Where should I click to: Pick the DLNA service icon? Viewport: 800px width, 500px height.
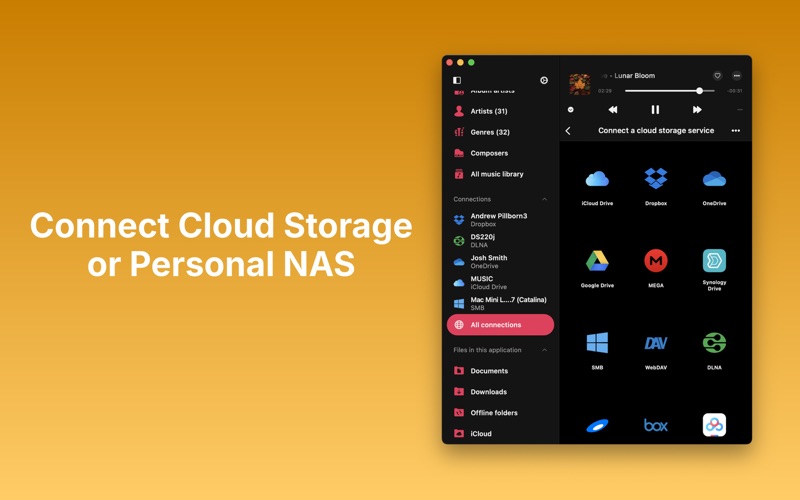click(x=714, y=343)
